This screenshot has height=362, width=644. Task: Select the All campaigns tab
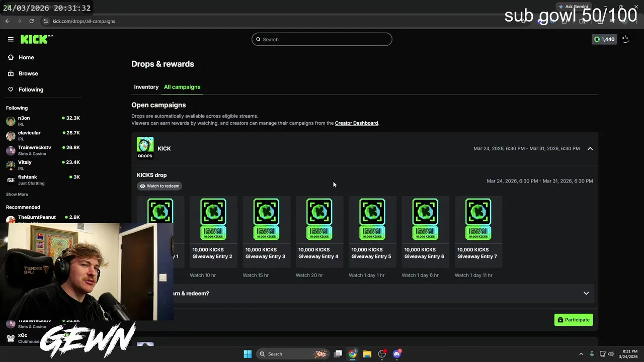tap(182, 87)
